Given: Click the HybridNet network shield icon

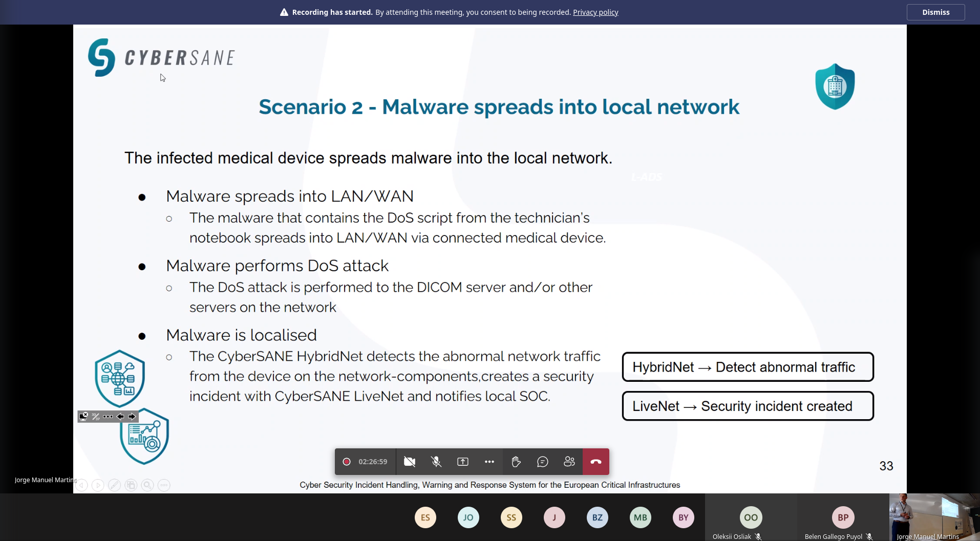Looking at the screenshot, I should click(x=120, y=379).
